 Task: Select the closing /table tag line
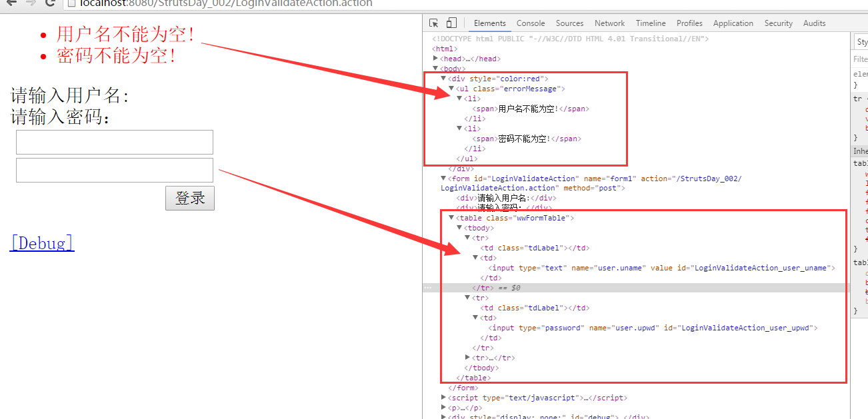coord(473,378)
